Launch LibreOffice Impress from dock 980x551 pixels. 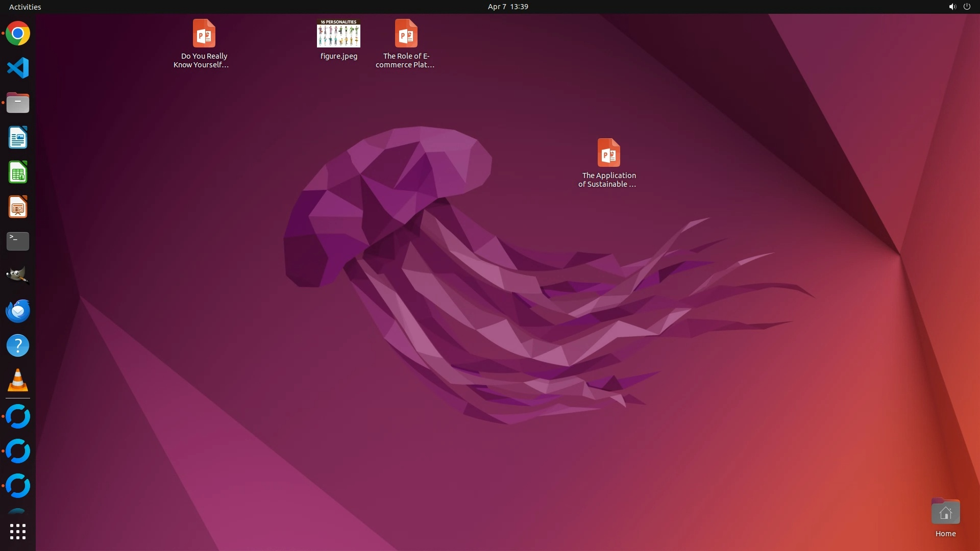coord(18,207)
